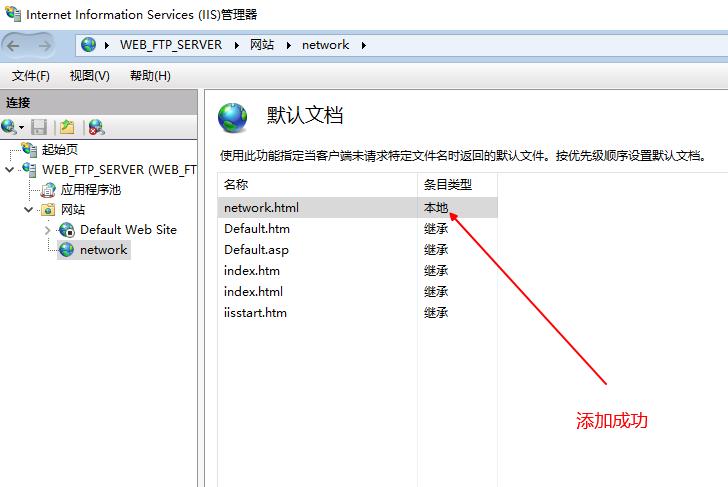Open the connect-to-server icon in Connections toolbar
This screenshot has height=487, width=728.
pyautogui.click(x=8, y=127)
